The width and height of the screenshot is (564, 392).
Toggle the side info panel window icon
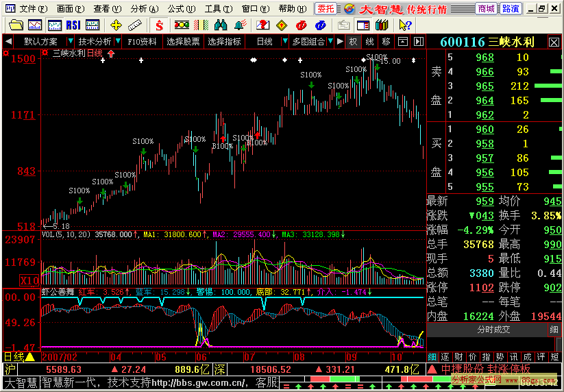tap(363, 25)
